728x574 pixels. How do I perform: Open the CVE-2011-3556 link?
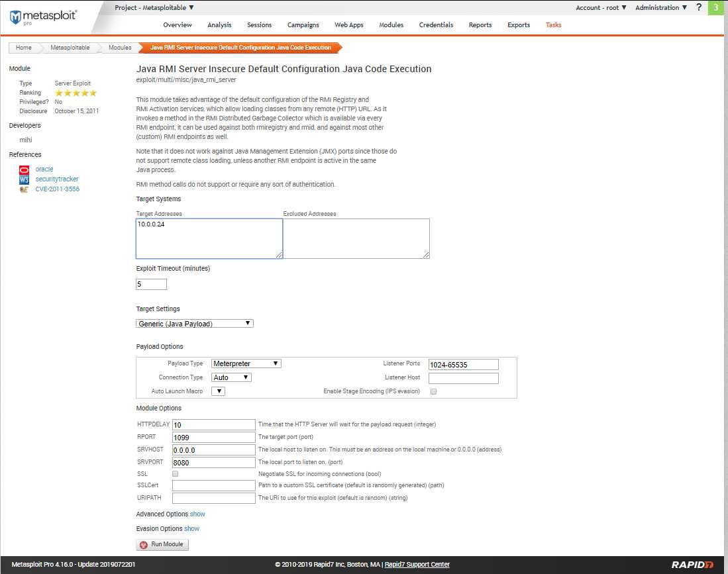[57, 189]
